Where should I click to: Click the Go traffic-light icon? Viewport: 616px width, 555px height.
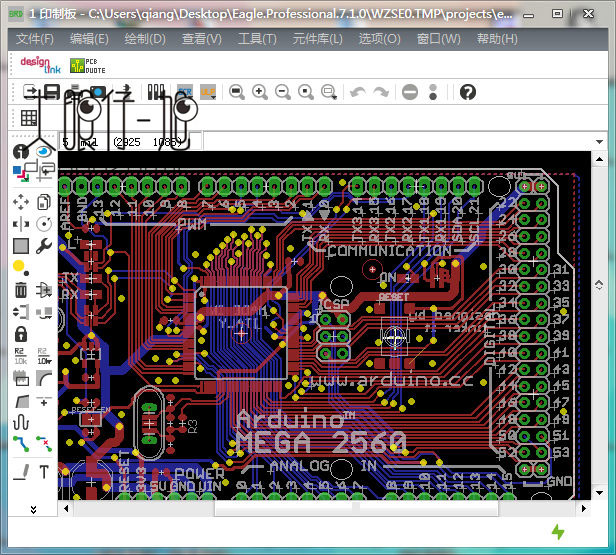[x=433, y=92]
